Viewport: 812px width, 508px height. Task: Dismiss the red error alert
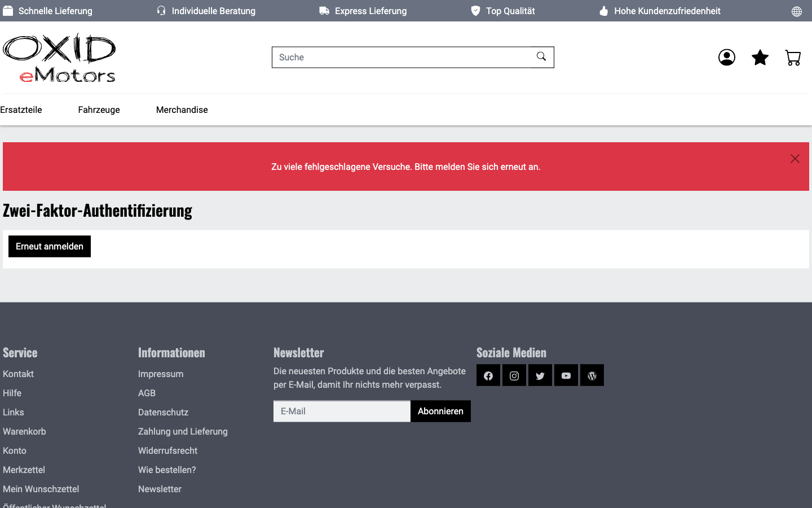coord(795,159)
